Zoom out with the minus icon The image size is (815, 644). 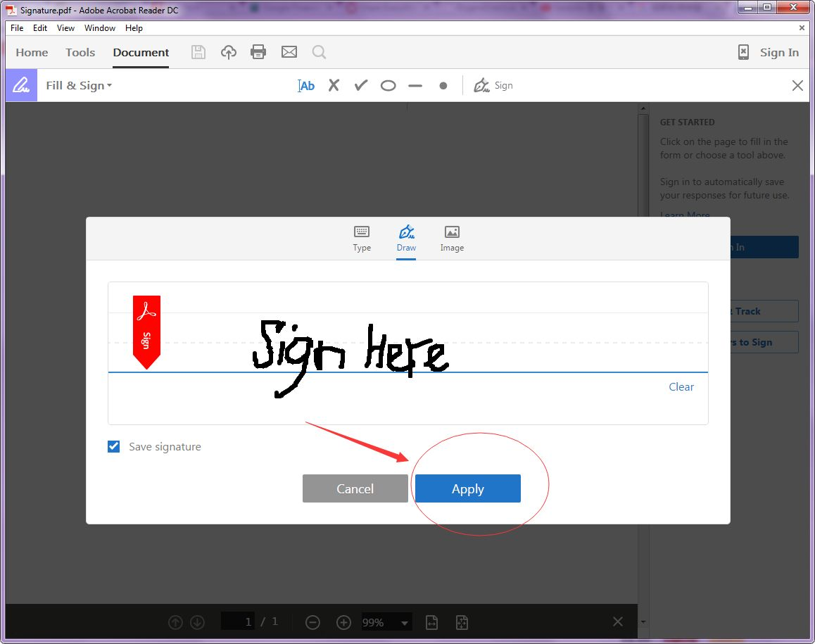[x=312, y=622]
